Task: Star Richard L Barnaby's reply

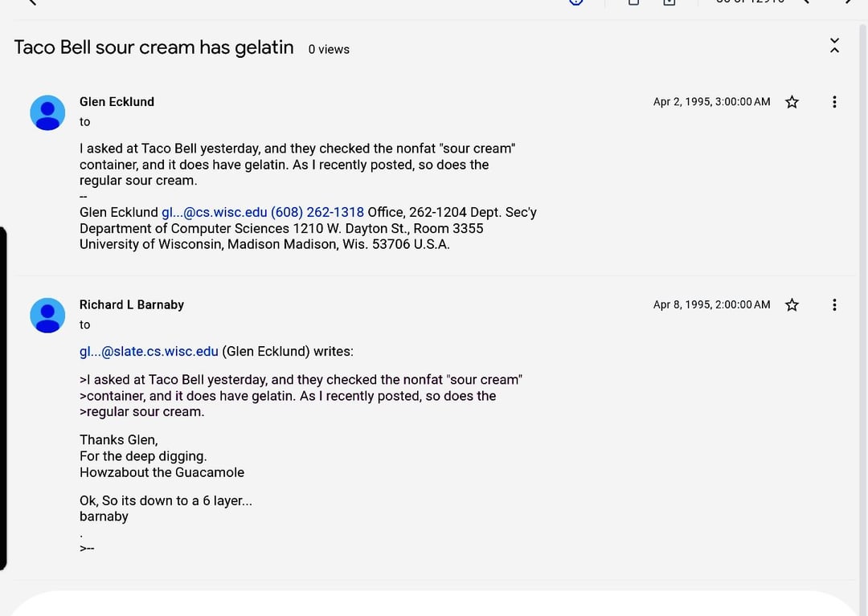Action: [792, 305]
